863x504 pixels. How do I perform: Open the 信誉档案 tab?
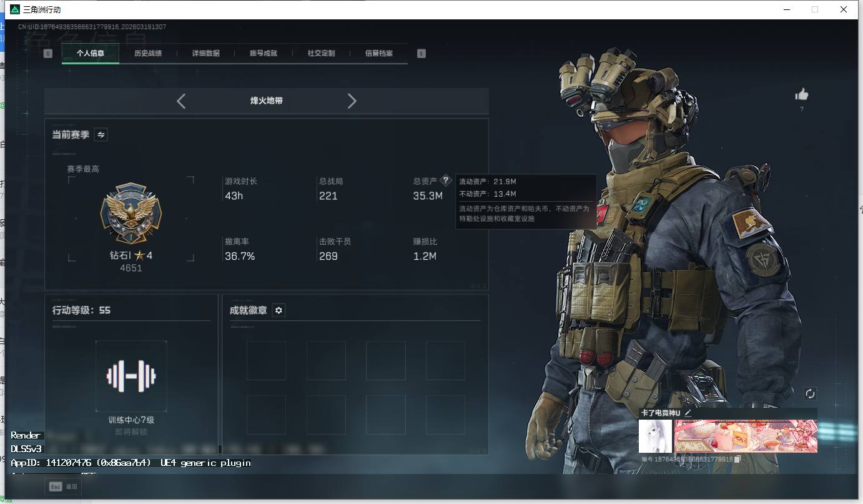coord(379,54)
